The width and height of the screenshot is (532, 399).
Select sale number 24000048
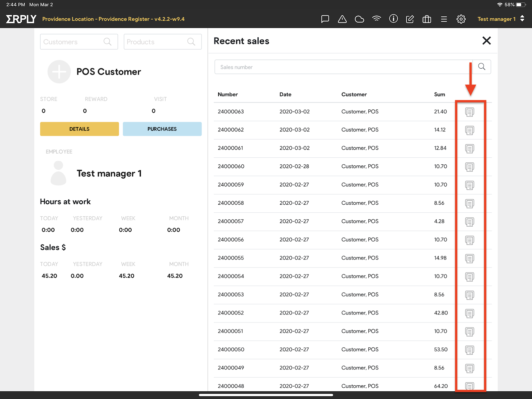[x=231, y=386]
